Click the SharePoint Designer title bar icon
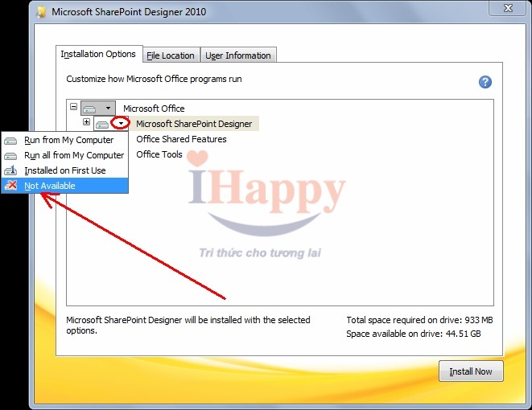The width and height of the screenshot is (532, 410). [x=41, y=12]
